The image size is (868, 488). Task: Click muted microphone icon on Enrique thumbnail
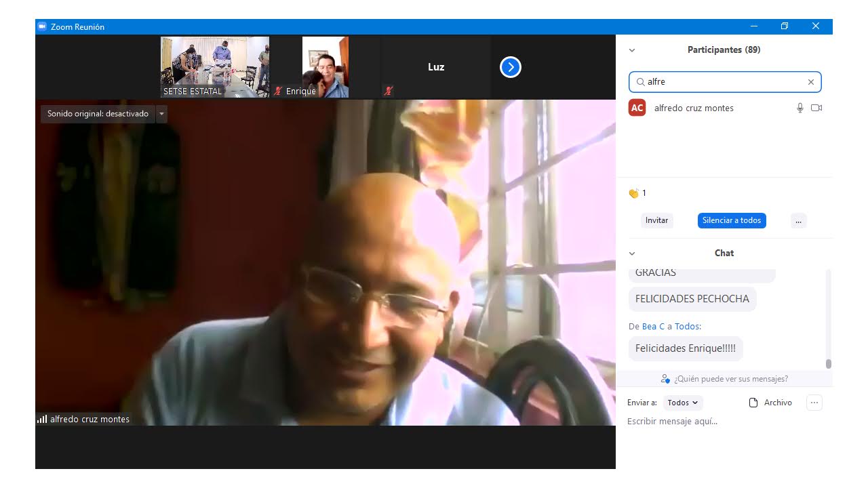[x=278, y=91]
